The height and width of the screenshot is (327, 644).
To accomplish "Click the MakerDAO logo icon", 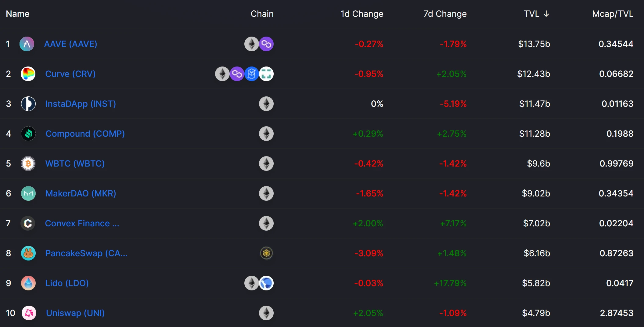I will (x=28, y=193).
